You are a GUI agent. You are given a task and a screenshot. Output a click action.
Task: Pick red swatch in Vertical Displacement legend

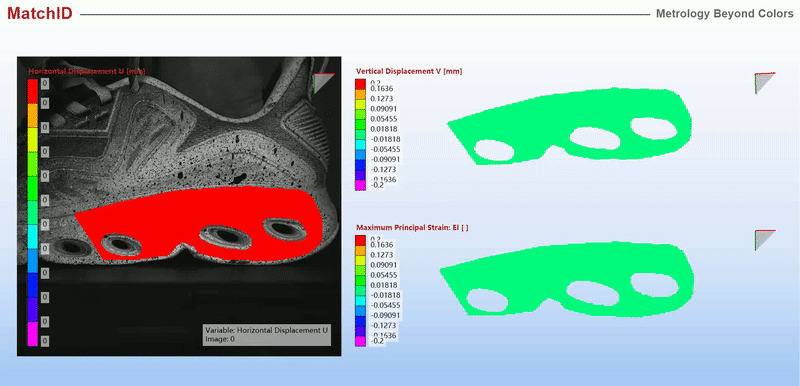361,85
